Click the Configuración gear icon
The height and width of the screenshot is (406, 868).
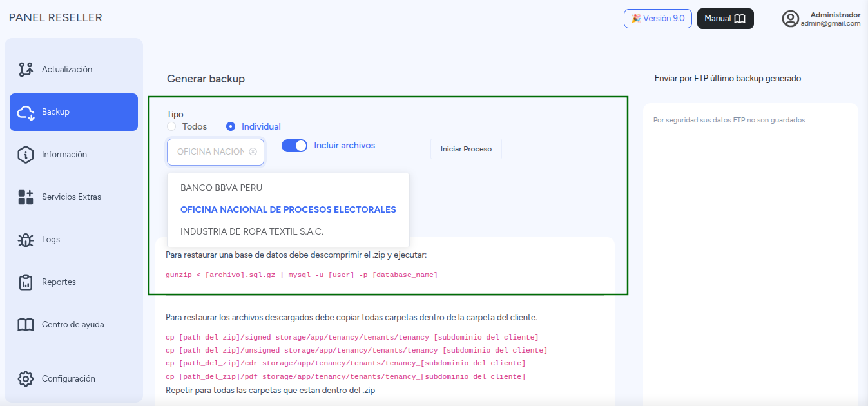coord(26,379)
